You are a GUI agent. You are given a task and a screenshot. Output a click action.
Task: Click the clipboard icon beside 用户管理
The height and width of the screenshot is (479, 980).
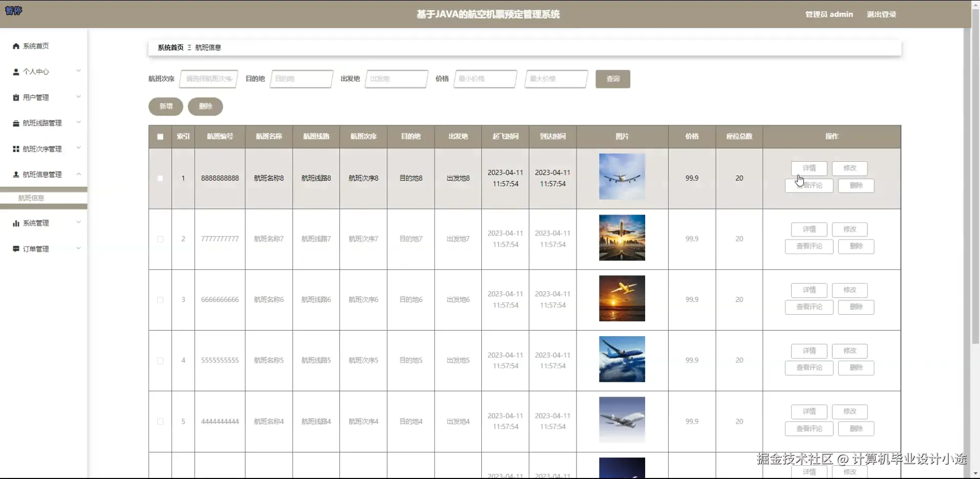[x=16, y=97]
